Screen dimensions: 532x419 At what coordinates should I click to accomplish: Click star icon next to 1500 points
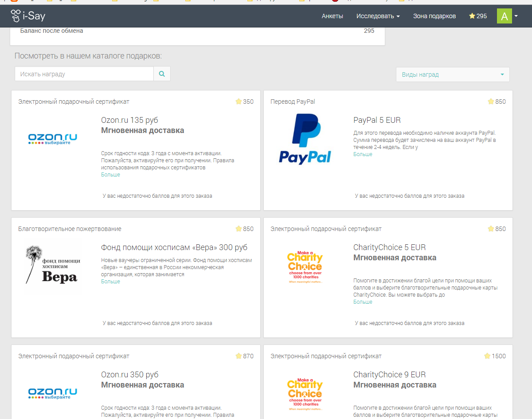(x=487, y=356)
